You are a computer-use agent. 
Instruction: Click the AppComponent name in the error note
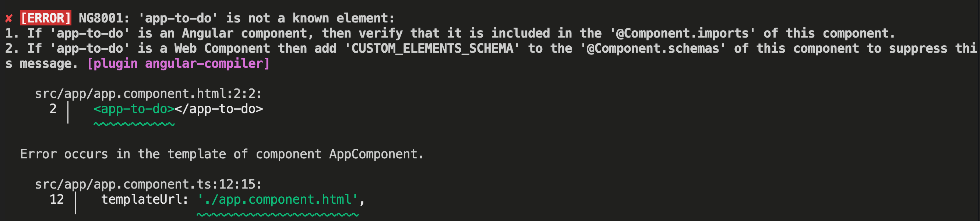pos(373,154)
